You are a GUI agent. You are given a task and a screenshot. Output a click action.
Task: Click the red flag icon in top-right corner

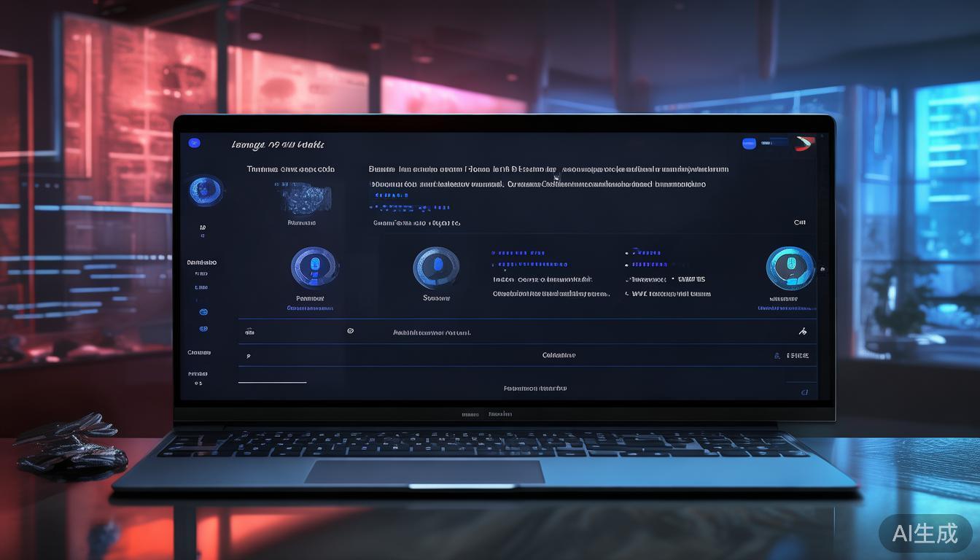tap(804, 143)
